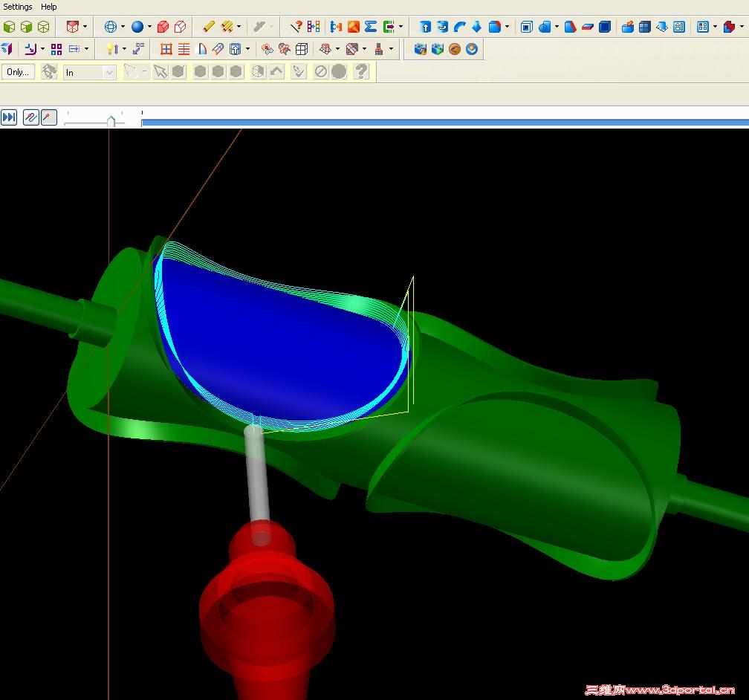Click the blue cylinder with up arrow icon
The image size is (749, 700).
pyautogui.click(x=425, y=27)
